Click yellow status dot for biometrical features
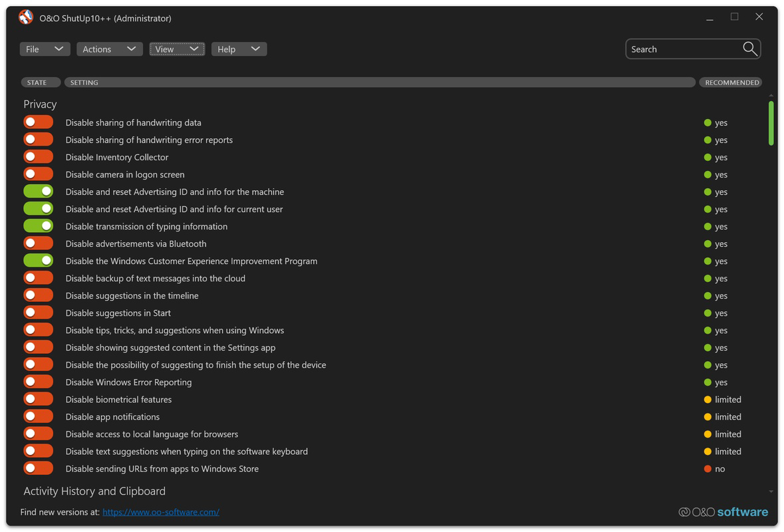784x532 pixels. pyautogui.click(x=708, y=400)
